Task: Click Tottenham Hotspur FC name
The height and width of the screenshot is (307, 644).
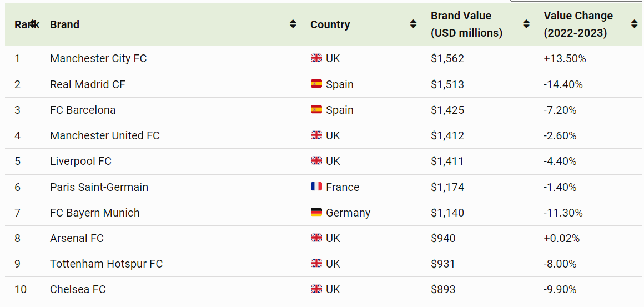Action: [106, 264]
